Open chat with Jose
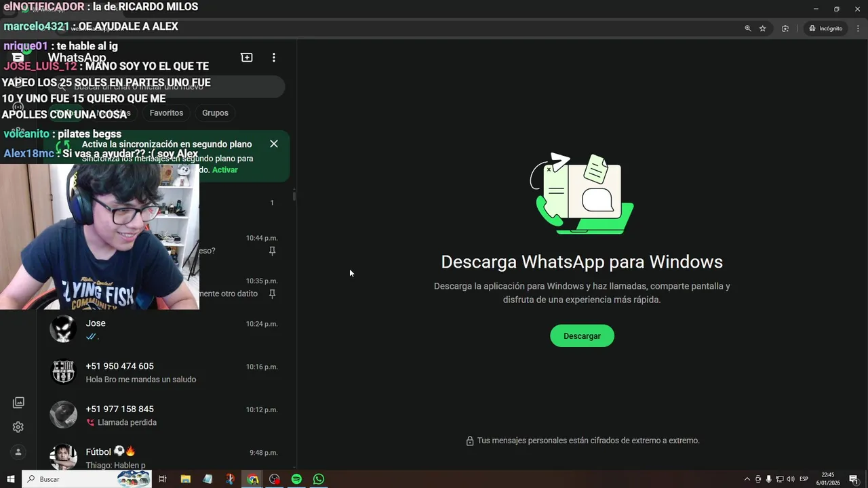868x488 pixels. click(166, 329)
